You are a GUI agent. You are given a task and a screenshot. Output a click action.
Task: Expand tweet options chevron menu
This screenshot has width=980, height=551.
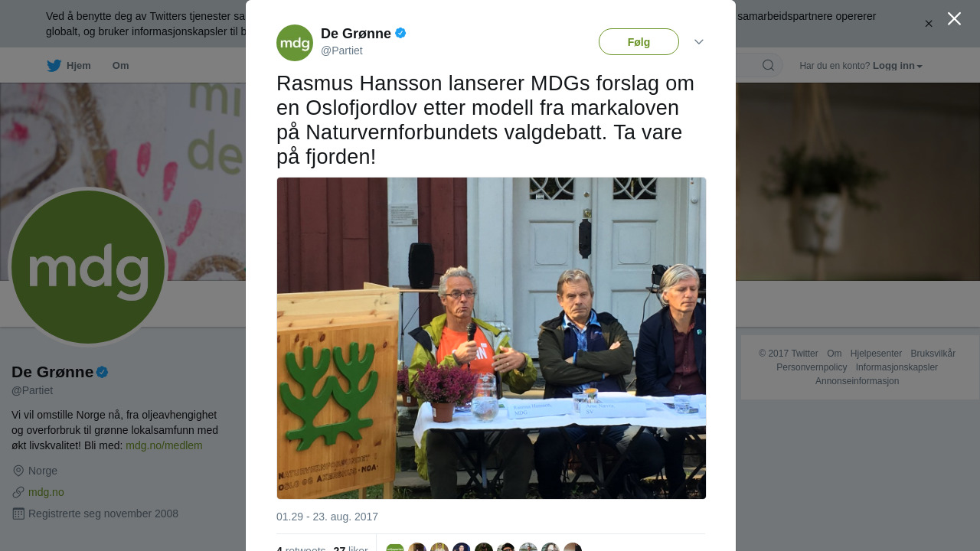(699, 42)
